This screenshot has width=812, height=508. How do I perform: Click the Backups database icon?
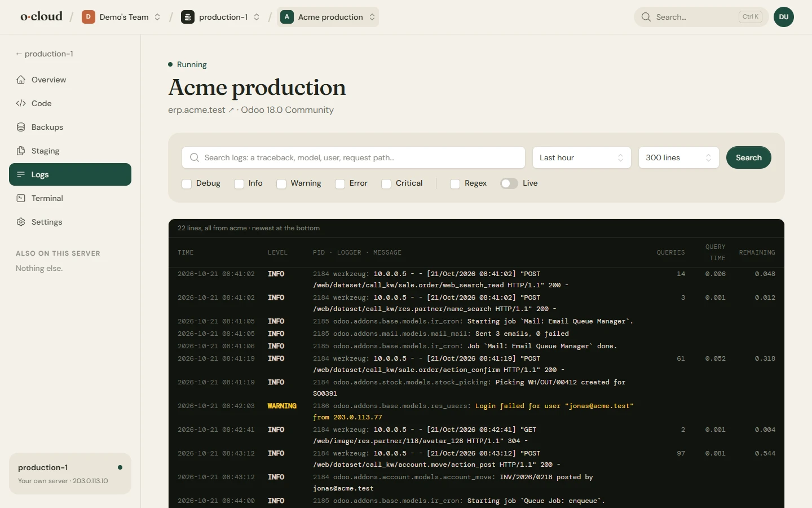(21, 127)
